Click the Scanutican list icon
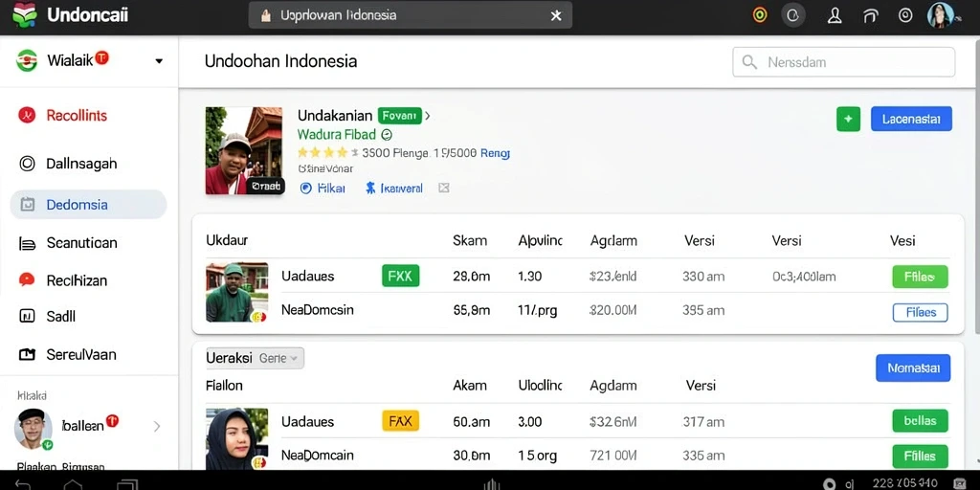 pyautogui.click(x=27, y=244)
